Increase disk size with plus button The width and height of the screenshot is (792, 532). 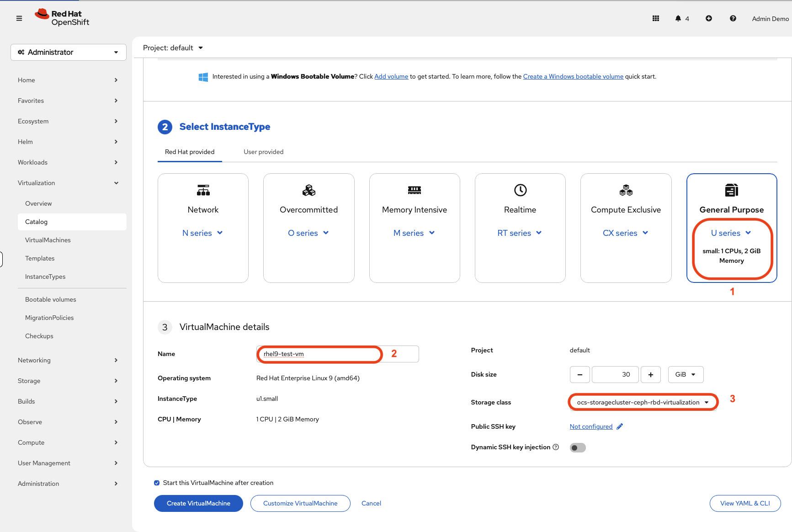[651, 374]
